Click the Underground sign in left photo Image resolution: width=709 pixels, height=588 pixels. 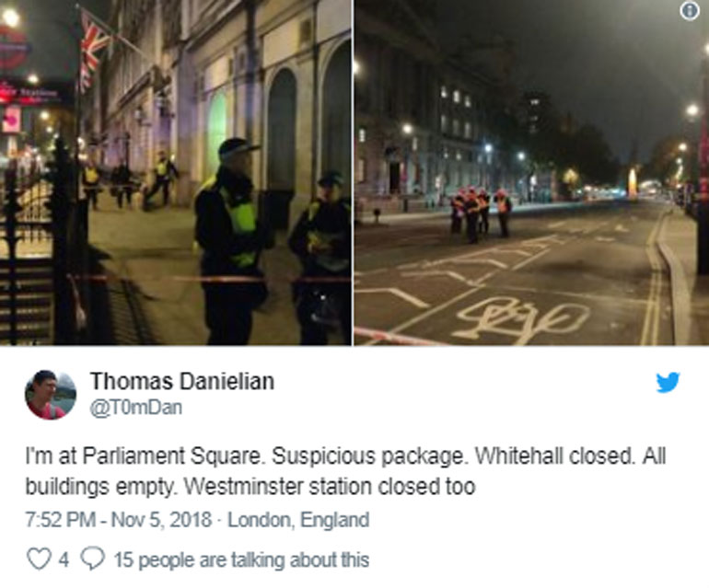point(14,49)
